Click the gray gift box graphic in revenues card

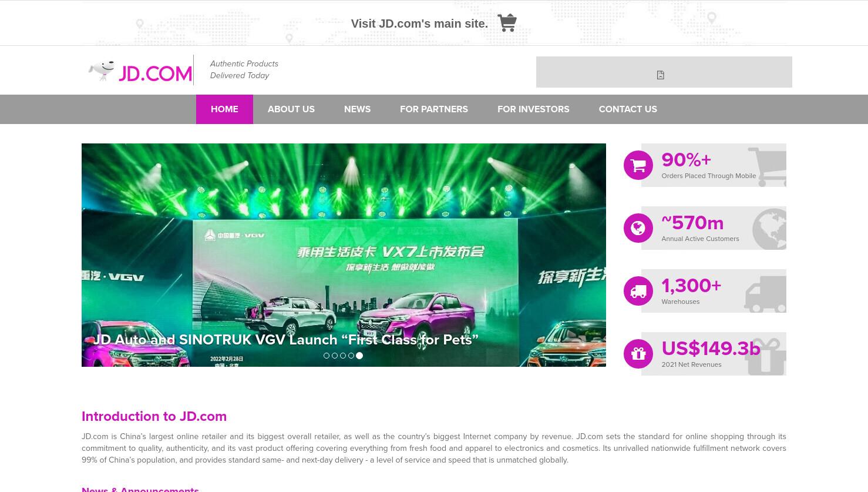[765, 356]
